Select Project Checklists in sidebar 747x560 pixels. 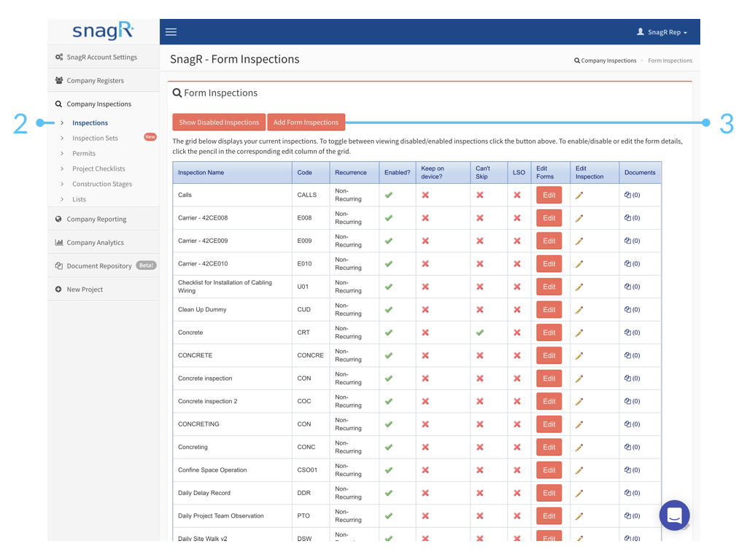[98, 168]
